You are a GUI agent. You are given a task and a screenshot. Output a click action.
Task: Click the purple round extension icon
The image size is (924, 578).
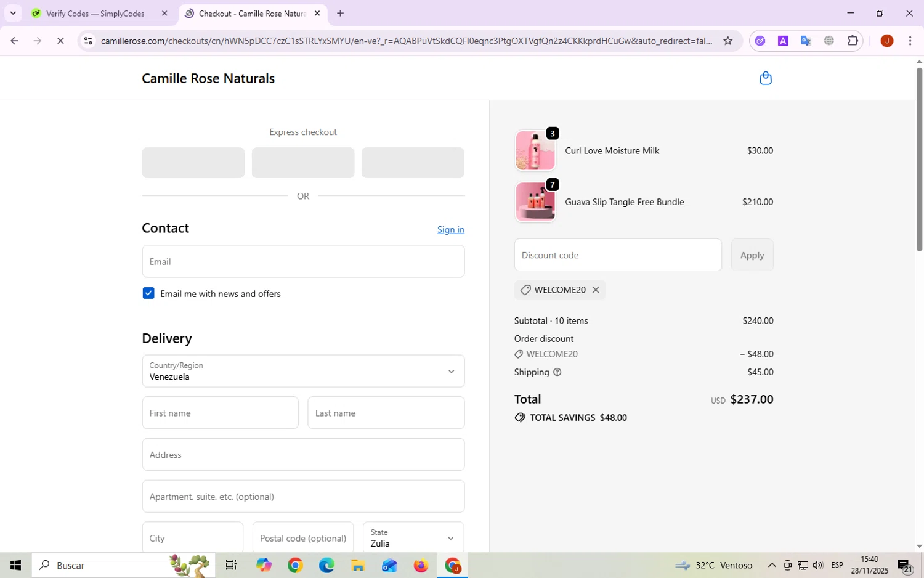760,41
